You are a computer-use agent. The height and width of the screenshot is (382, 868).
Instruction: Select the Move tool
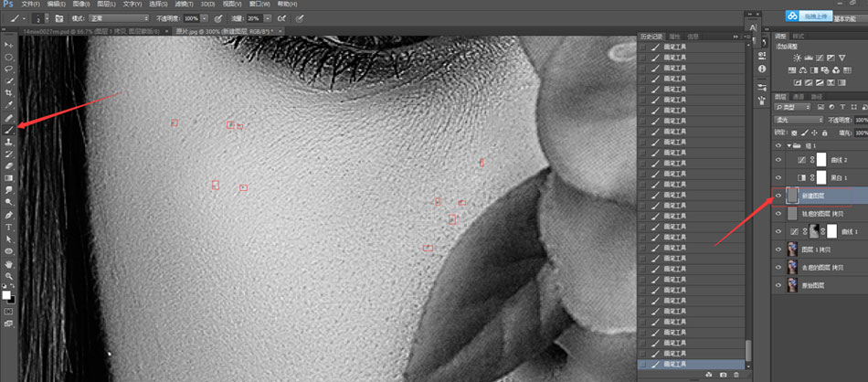tap(9, 44)
